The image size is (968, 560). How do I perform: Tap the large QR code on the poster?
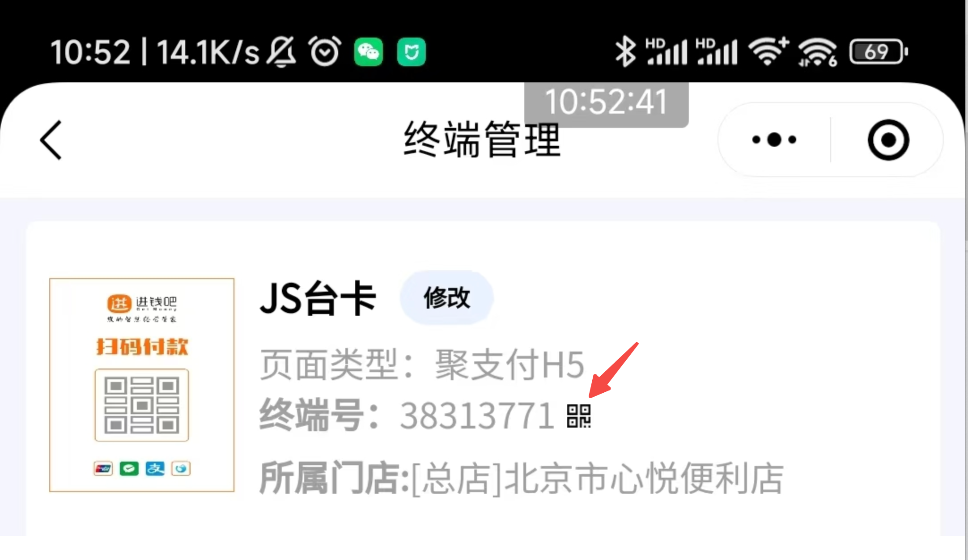(142, 405)
